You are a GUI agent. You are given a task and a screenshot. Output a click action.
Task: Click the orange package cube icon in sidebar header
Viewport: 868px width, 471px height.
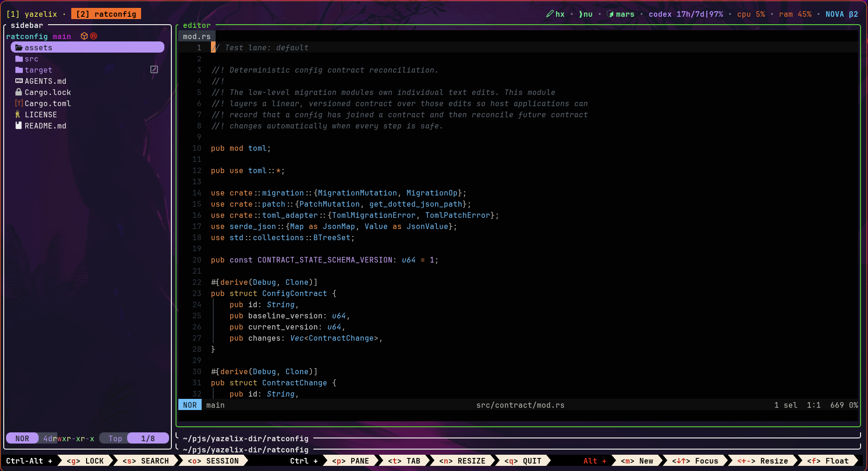pos(84,36)
